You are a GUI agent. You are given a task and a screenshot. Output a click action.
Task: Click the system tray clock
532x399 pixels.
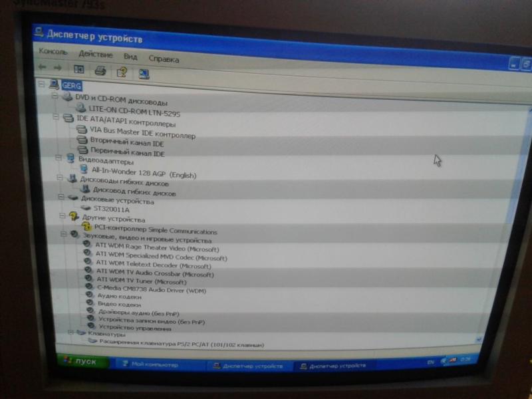tap(465, 360)
